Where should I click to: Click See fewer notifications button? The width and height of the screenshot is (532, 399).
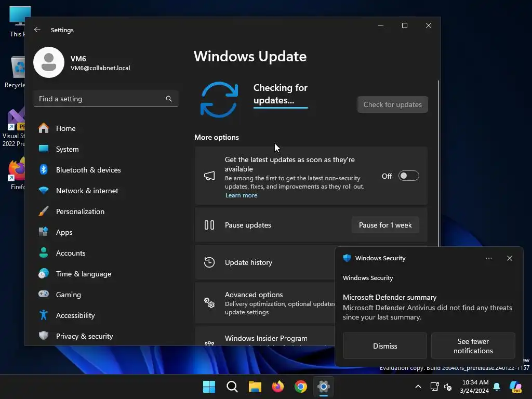tap(473, 345)
